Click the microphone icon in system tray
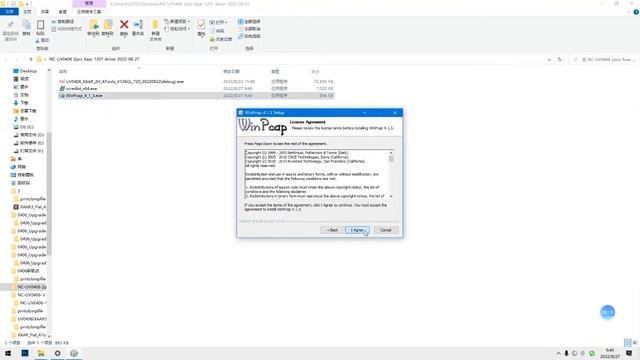 [x=567, y=353]
